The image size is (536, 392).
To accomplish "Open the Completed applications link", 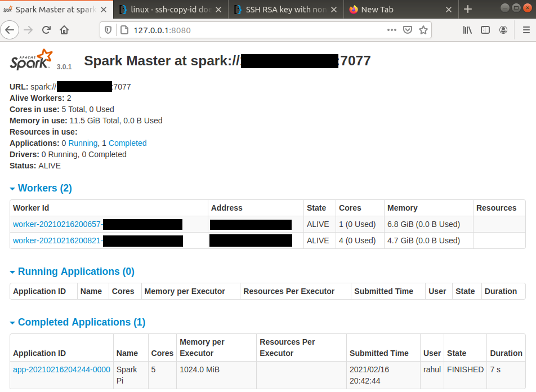I will pyautogui.click(x=127, y=143).
